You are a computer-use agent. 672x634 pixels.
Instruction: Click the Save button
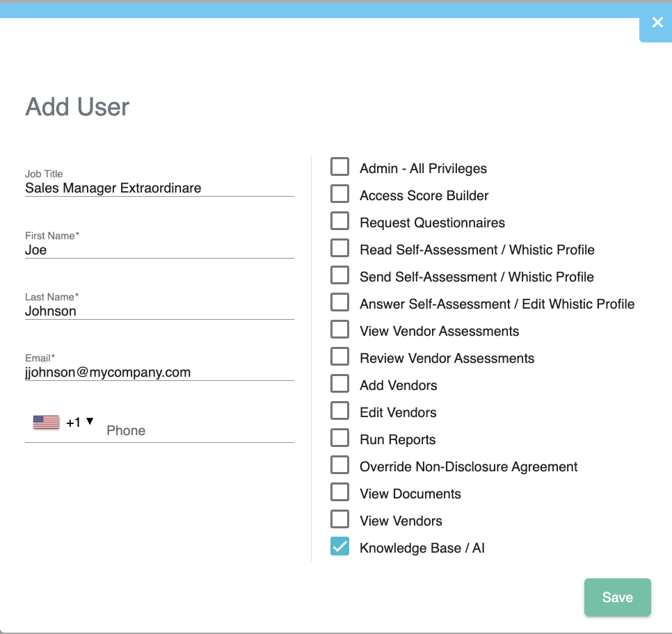point(617,597)
